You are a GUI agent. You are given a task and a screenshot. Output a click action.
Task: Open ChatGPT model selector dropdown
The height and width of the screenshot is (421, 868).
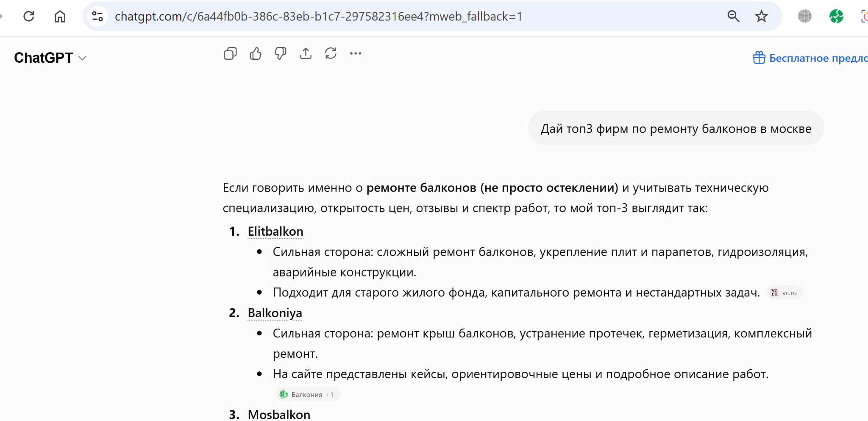(x=50, y=58)
